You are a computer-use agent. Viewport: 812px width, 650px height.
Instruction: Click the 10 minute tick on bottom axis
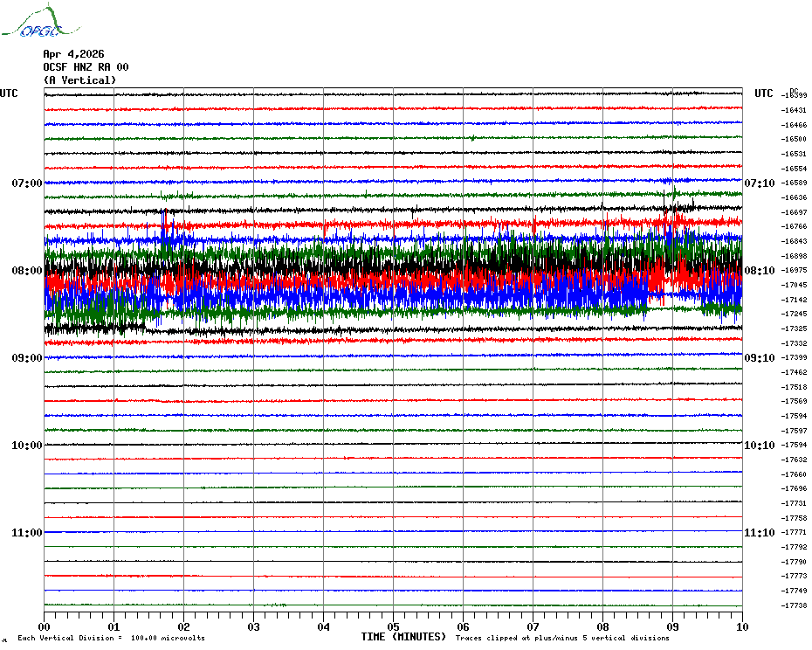point(741,626)
